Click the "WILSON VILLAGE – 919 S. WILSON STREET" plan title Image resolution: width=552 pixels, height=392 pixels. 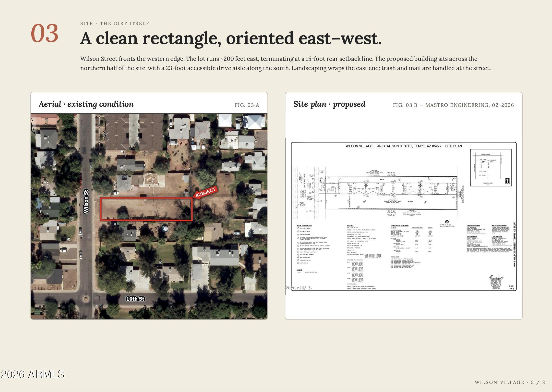[x=404, y=146]
